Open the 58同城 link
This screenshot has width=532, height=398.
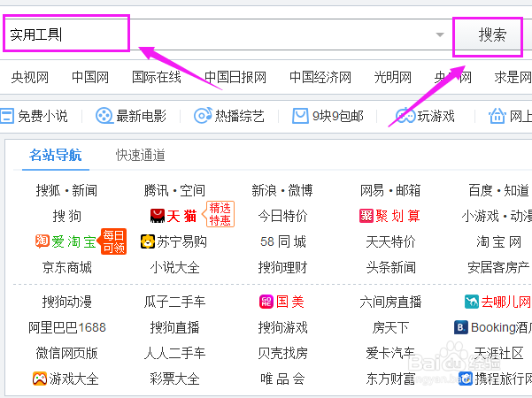tap(283, 241)
